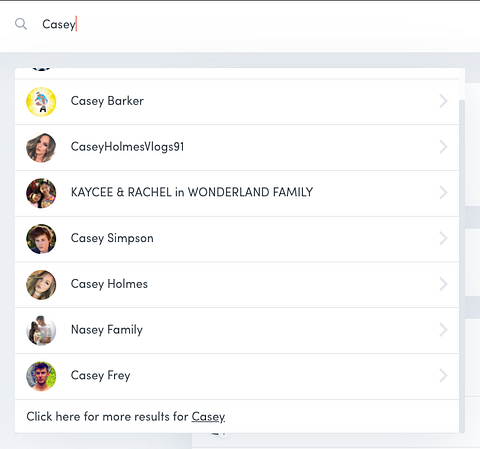Choose KAYCEE & RACHEL in WONDERLAND FAMILY result

click(x=237, y=193)
